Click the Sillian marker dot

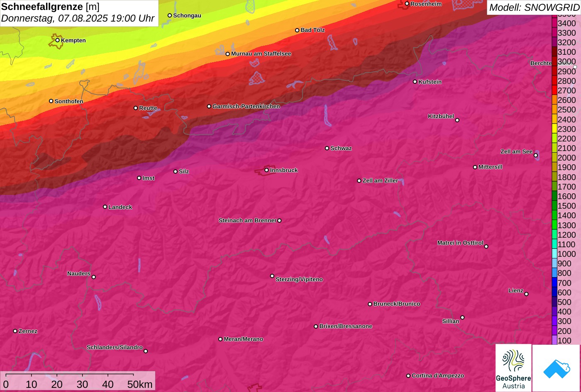tap(462, 318)
